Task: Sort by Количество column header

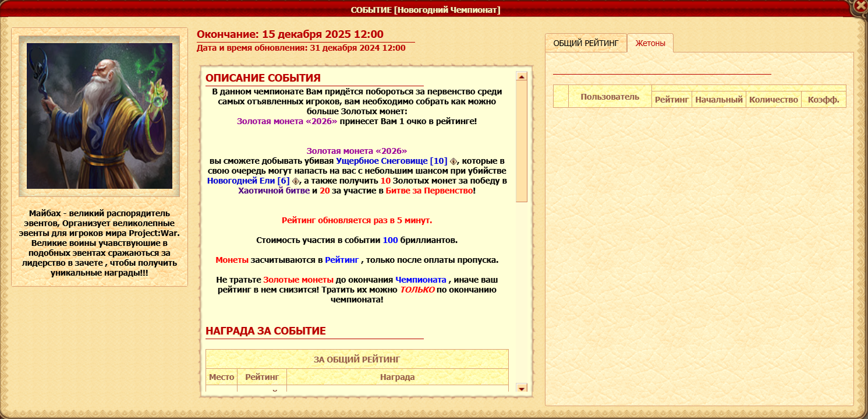Action: click(x=773, y=100)
